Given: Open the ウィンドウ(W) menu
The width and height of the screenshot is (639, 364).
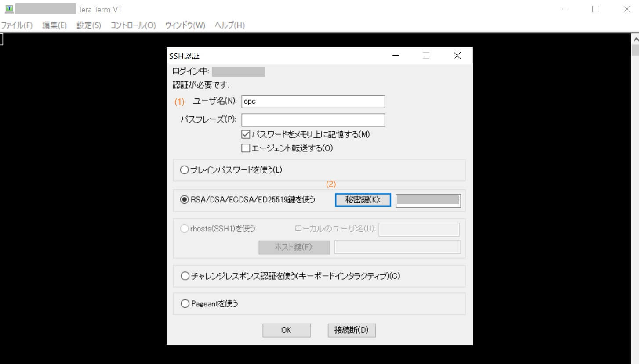Looking at the screenshot, I should coord(185,25).
